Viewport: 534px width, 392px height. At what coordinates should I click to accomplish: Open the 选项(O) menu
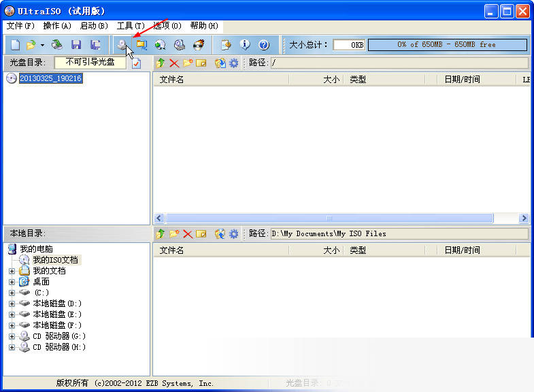tap(167, 26)
